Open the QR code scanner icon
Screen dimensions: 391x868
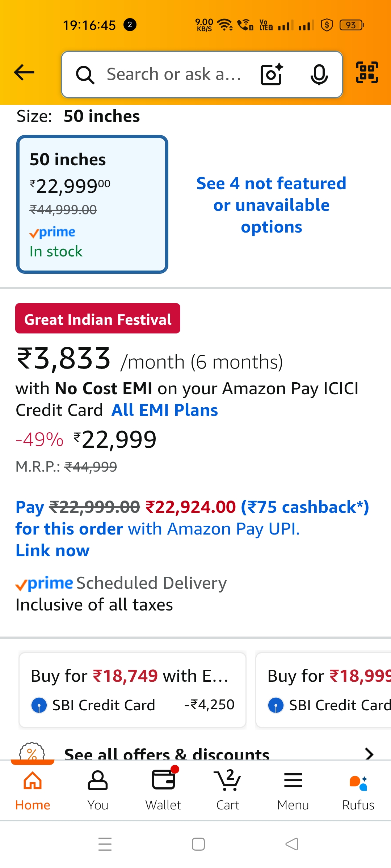(367, 73)
